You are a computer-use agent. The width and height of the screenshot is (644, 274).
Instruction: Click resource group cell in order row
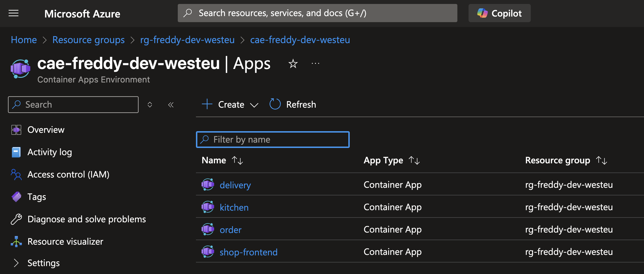tap(569, 229)
